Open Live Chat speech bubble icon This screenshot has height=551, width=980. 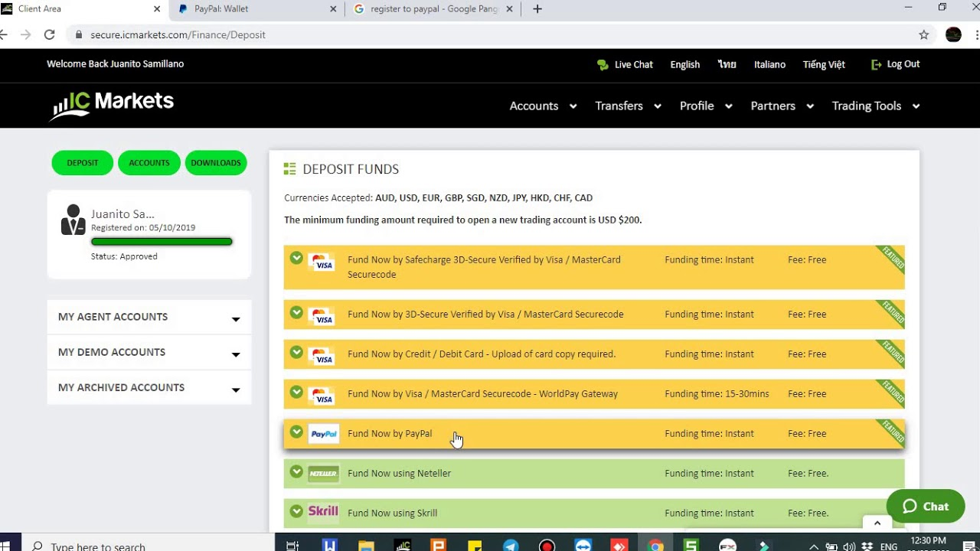(603, 65)
